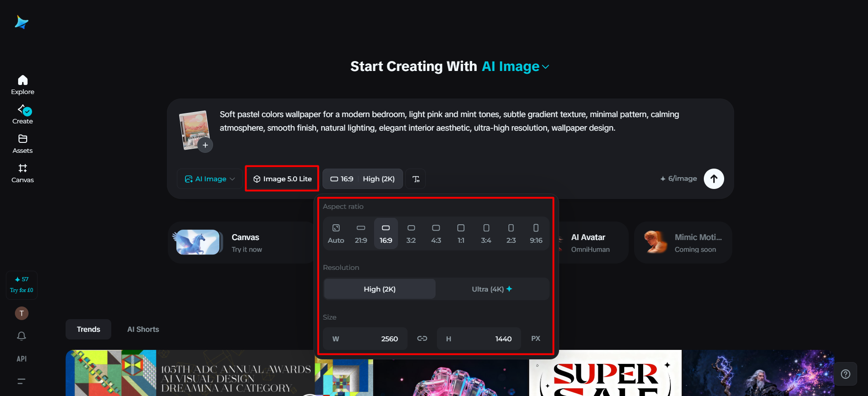Open the Super Sale banner
Screen dimensions: 868x396
(605, 373)
